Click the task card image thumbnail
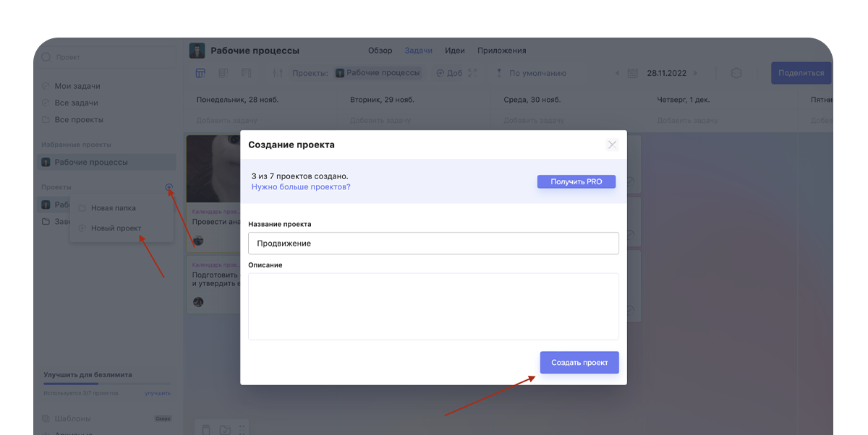The height and width of the screenshot is (435, 868). point(213,169)
